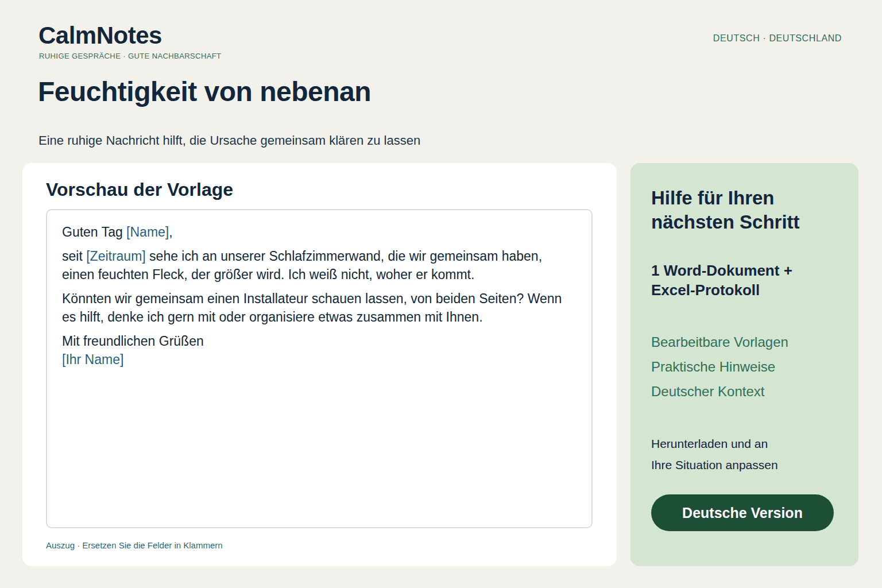Click the 1 Word-Dokument + Excel-Protokoll text
The width and height of the screenshot is (882, 588).
pyautogui.click(x=722, y=280)
